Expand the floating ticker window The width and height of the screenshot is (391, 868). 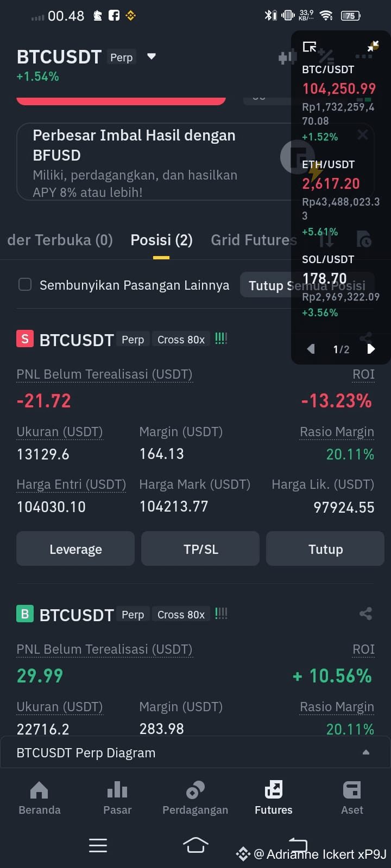tap(310, 47)
